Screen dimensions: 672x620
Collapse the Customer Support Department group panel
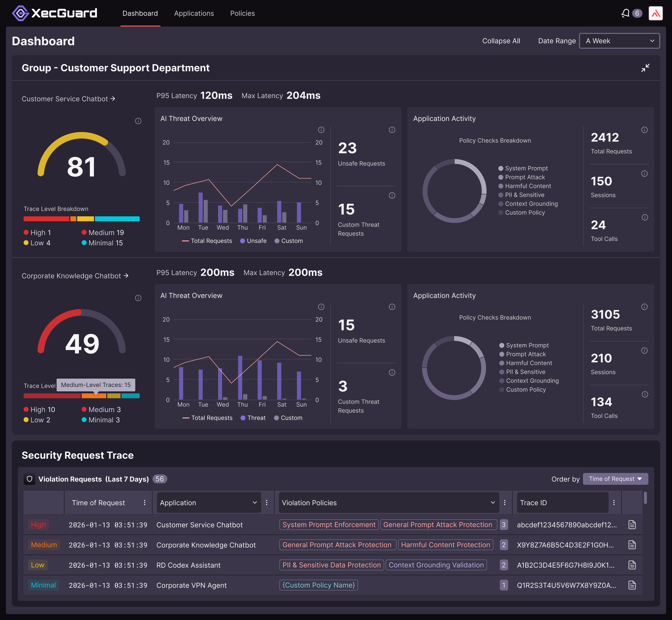point(645,68)
